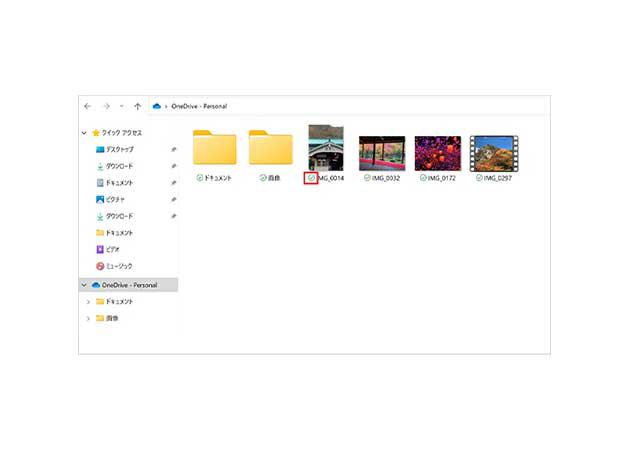Click folder icon beside sidebar 画像
630x450 pixels.
tap(100, 318)
